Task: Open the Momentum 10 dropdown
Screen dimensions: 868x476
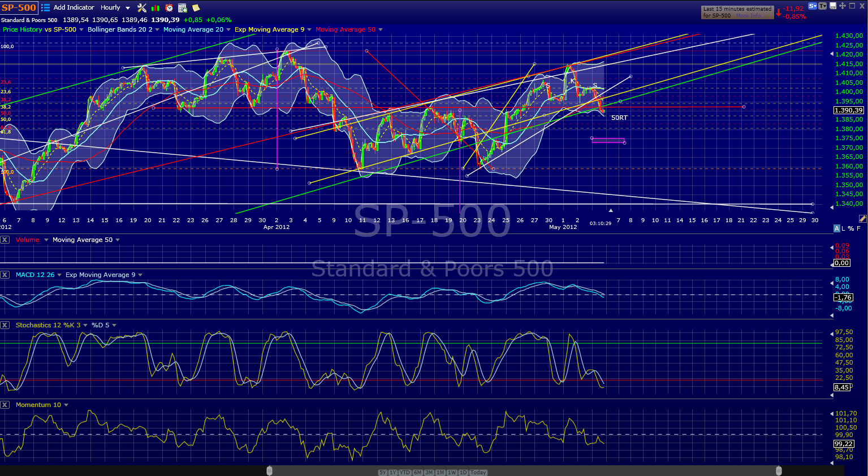Action: (66, 405)
